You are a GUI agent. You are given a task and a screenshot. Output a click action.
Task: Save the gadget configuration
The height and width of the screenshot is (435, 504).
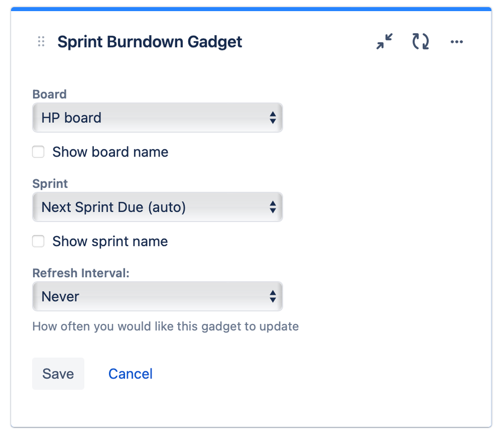click(x=58, y=373)
